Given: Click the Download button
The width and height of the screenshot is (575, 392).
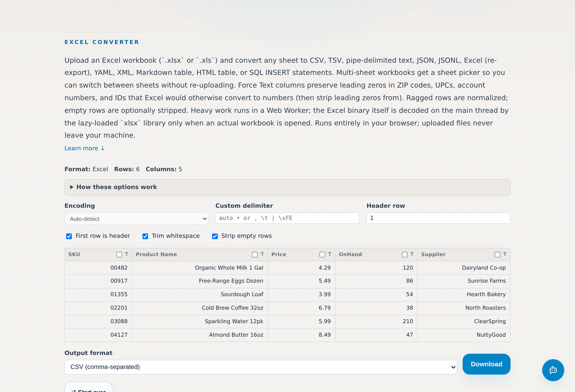Looking at the screenshot, I should [x=486, y=364].
